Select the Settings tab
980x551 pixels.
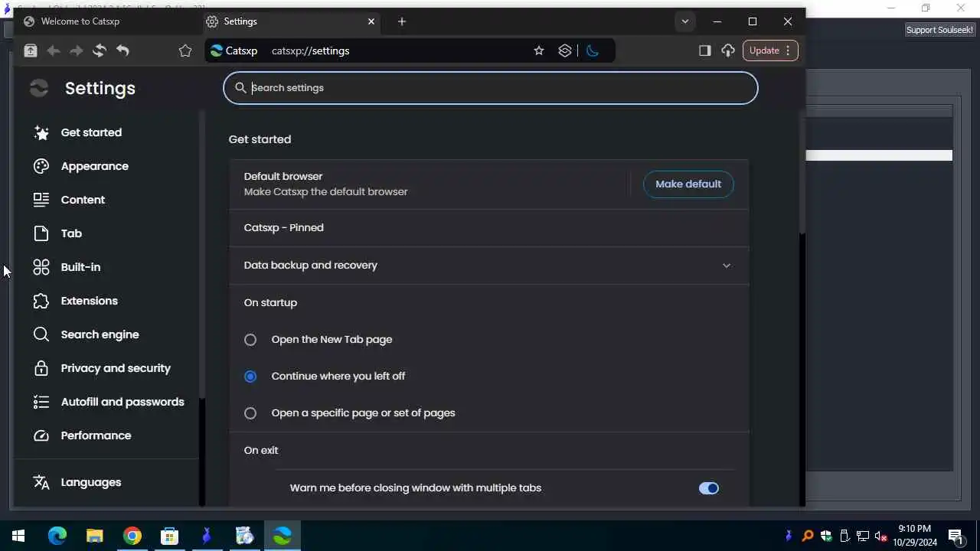(x=291, y=21)
